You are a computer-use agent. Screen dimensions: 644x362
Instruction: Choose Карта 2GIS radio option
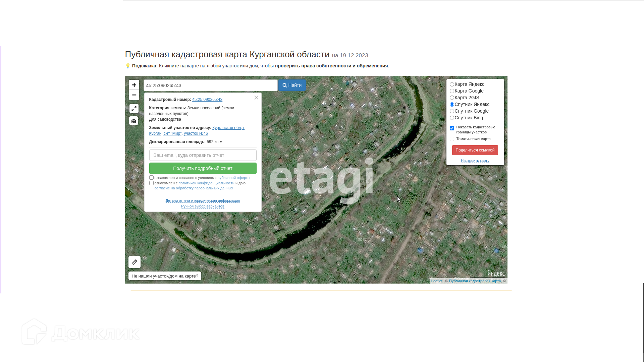[452, 98]
